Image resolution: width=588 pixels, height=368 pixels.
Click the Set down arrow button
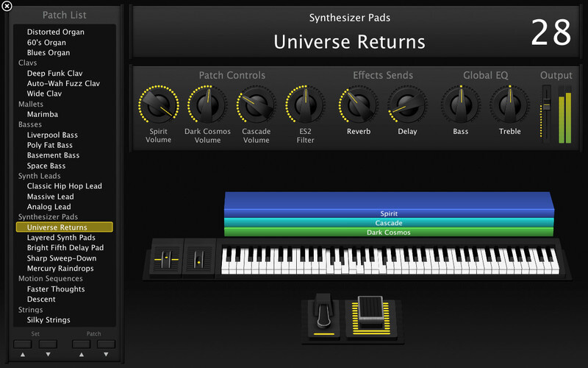[x=48, y=344]
